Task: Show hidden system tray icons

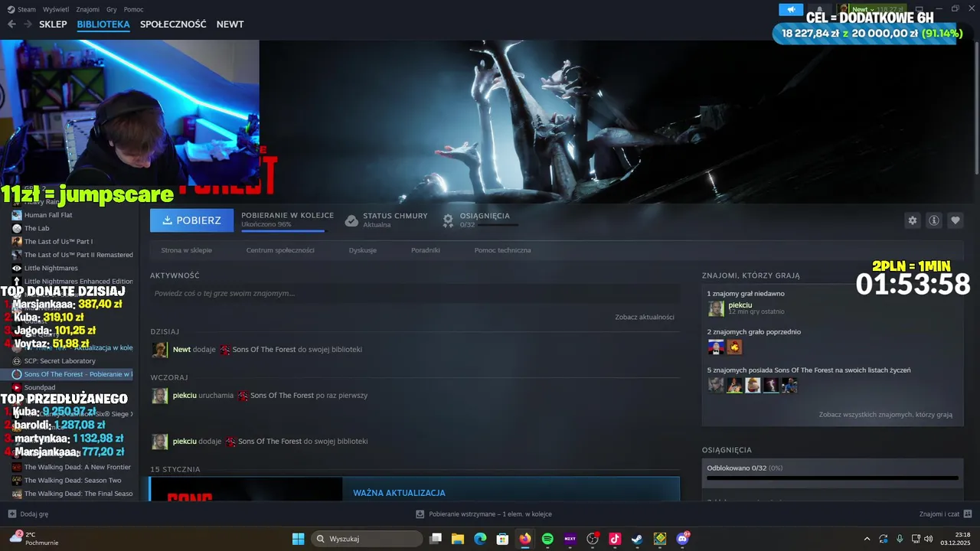Action: pos(867,539)
